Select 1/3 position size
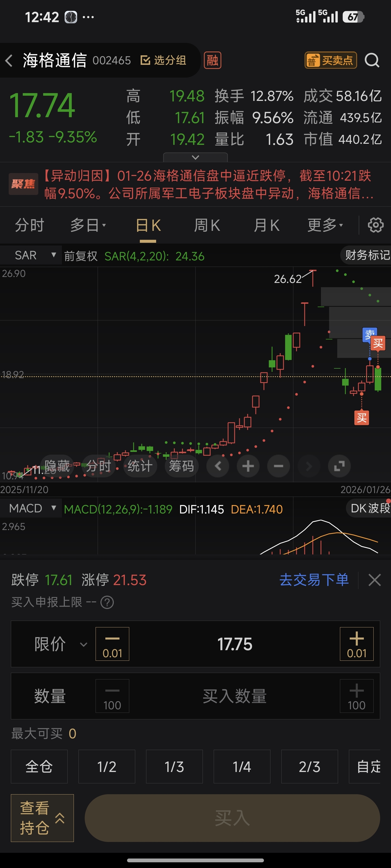This screenshot has width=391, height=868. point(174,767)
